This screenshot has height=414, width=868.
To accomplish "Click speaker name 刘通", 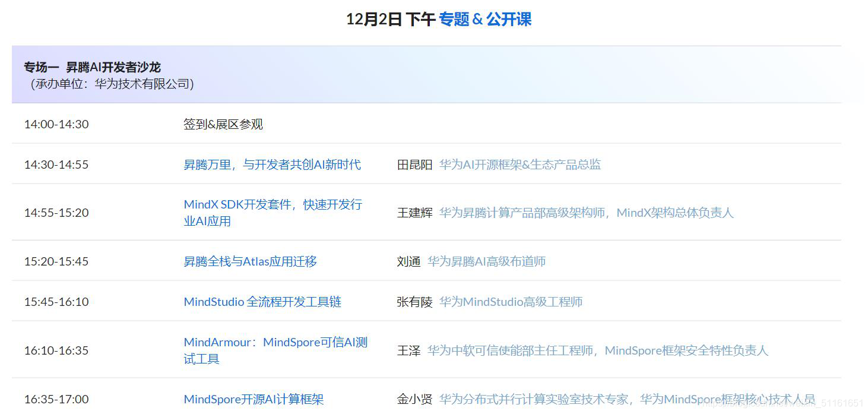I will coord(409,261).
